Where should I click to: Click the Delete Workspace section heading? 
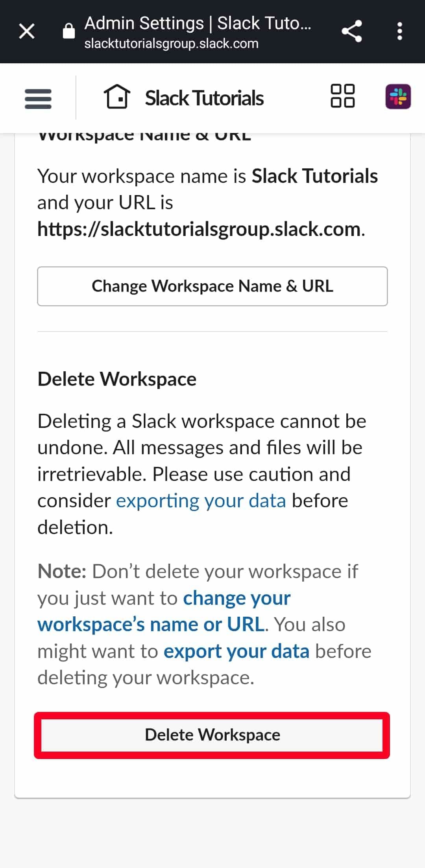click(117, 379)
